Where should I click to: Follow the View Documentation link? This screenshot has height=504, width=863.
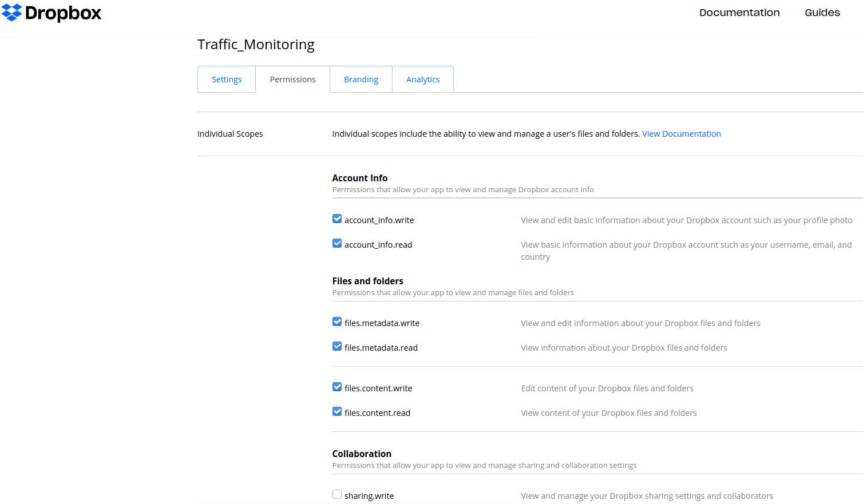pos(682,134)
